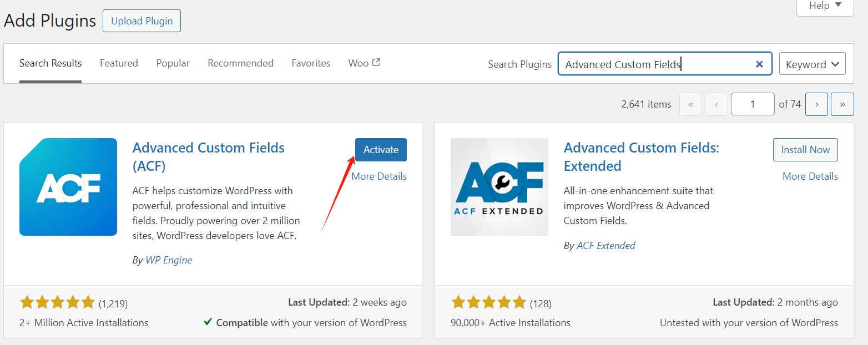
Task: Select the Recommended tab
Action: point(240,63)
